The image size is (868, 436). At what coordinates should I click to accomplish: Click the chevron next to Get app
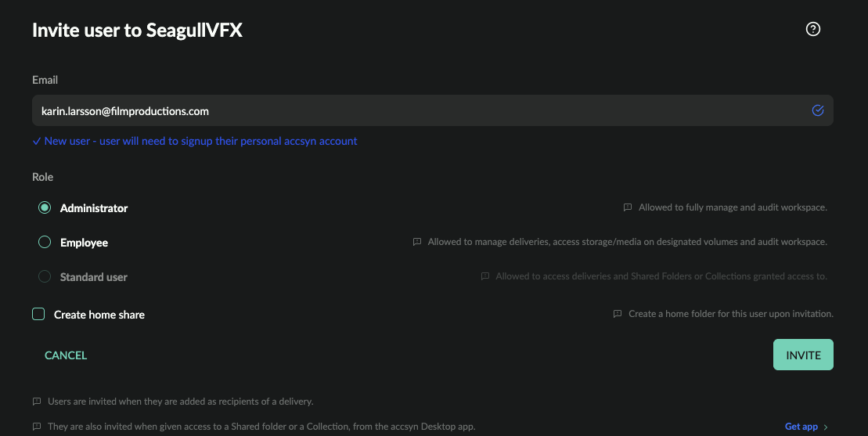pyautogui.click(x=826, y=427)
